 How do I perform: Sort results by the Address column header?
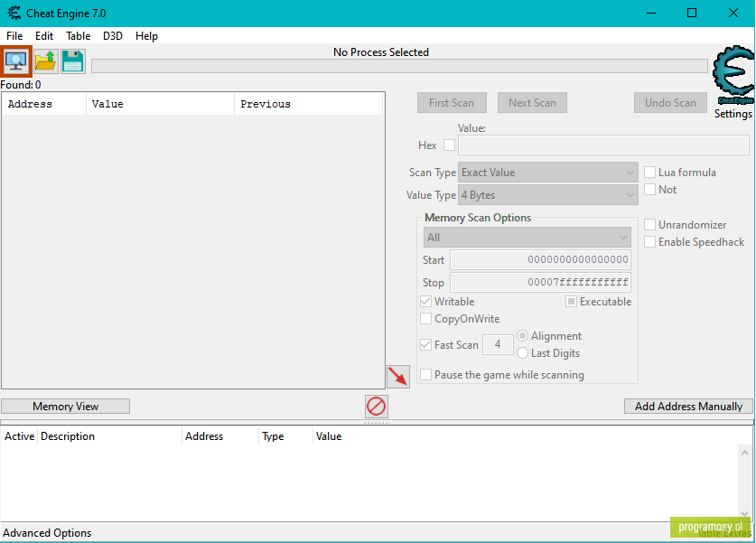[x=44, y=104]
